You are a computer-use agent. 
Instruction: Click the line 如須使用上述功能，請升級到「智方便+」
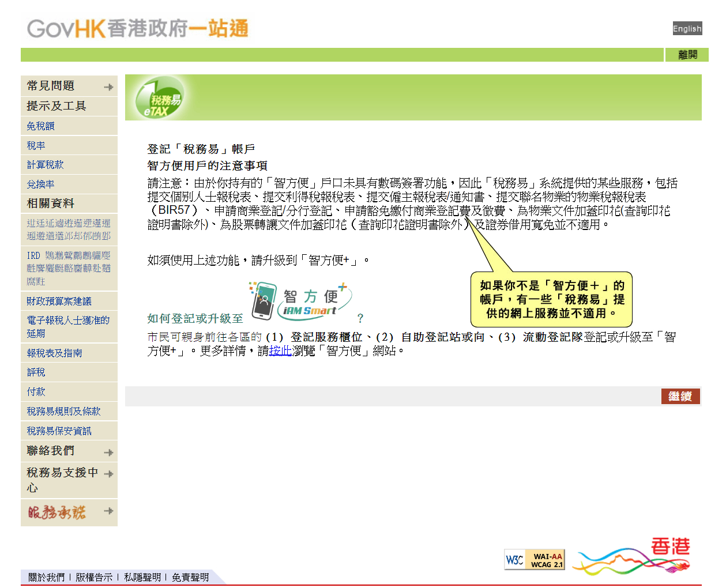[258, 261]
